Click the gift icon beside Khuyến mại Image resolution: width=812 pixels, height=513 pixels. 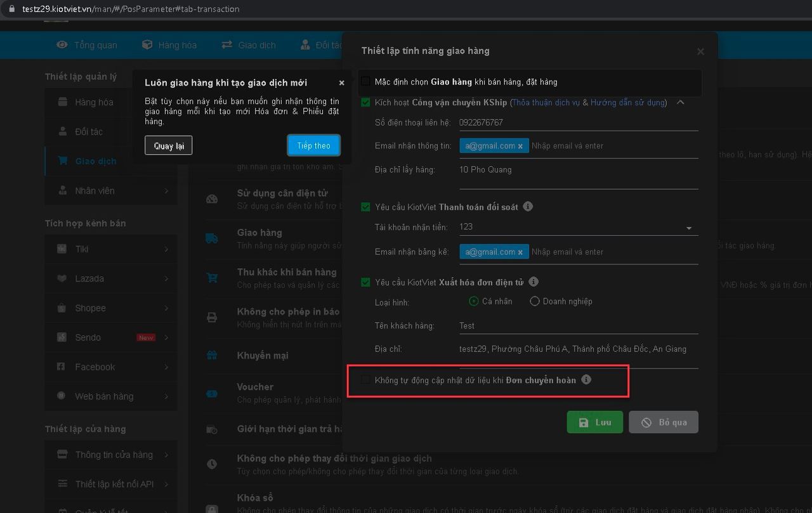(x=212, y=356)
